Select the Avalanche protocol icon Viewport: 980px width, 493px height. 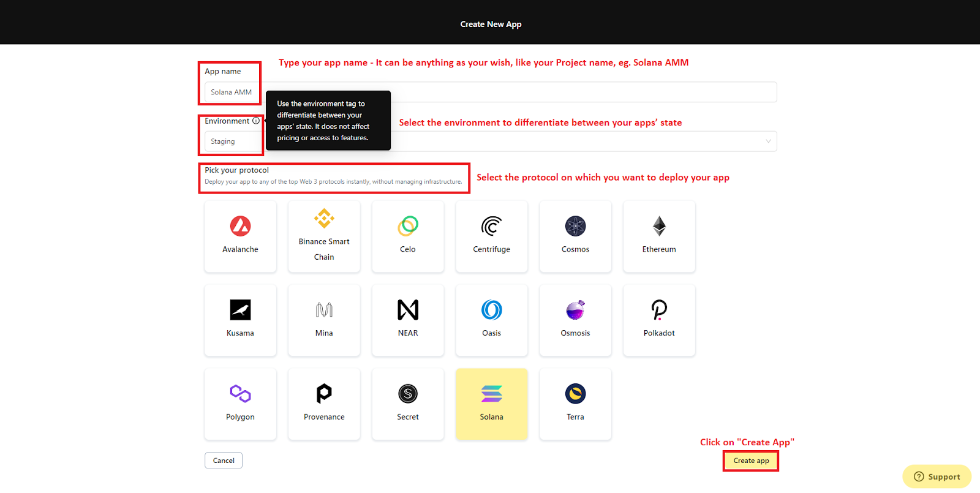point(240,226)
